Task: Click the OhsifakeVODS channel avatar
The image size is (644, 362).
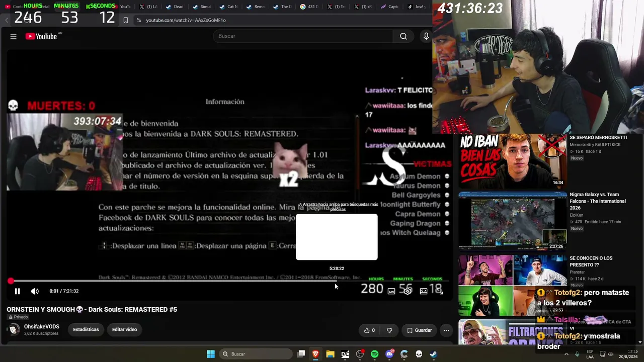Action: click(14, 330)
